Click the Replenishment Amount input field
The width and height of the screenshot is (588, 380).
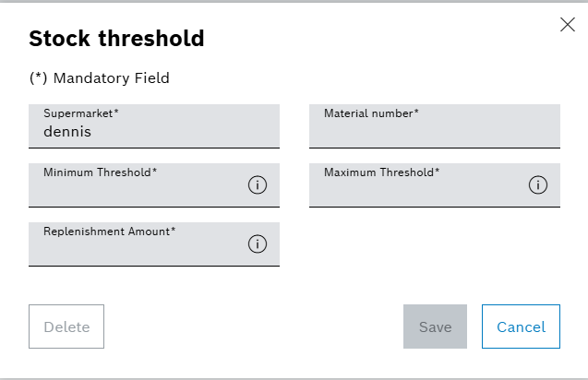(138, 249)
